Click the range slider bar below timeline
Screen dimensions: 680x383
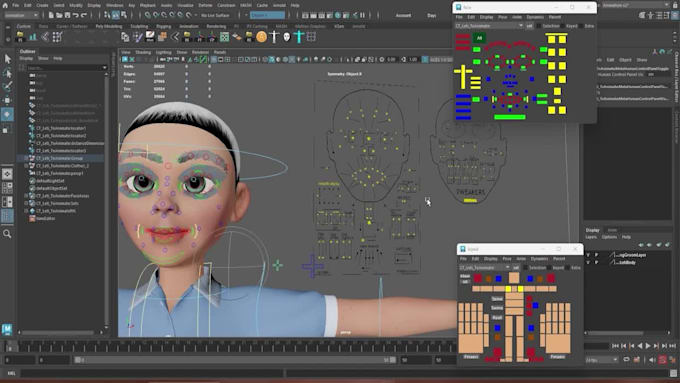click(234, 360)
